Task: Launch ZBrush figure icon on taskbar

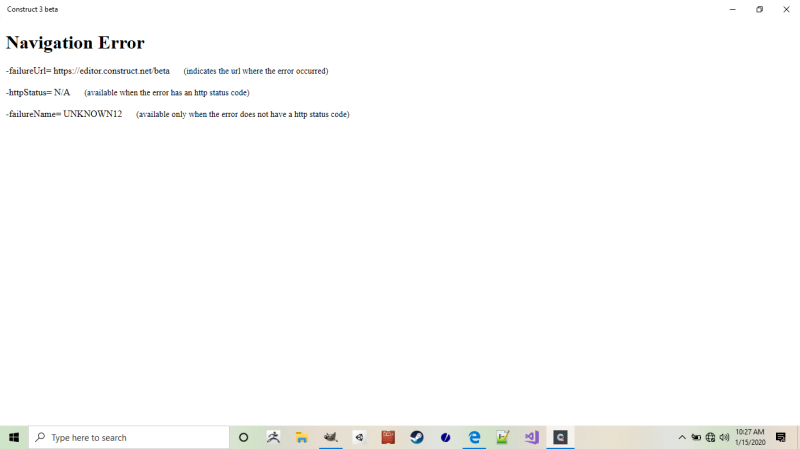Action: [x=273, y=437]
